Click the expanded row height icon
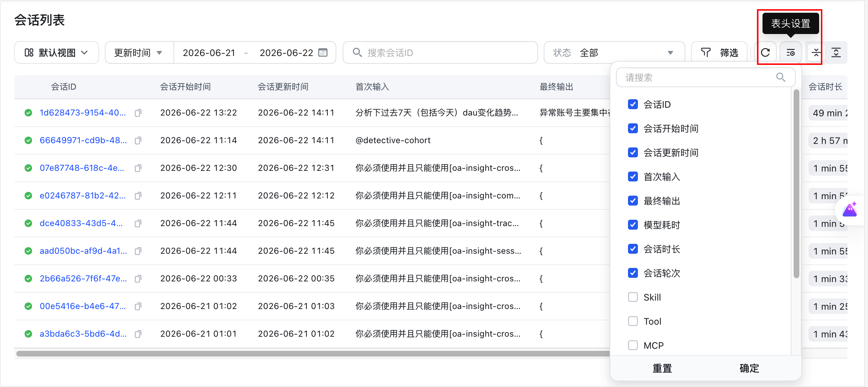Viewport: 868px width, 387px height. point(836,53)
